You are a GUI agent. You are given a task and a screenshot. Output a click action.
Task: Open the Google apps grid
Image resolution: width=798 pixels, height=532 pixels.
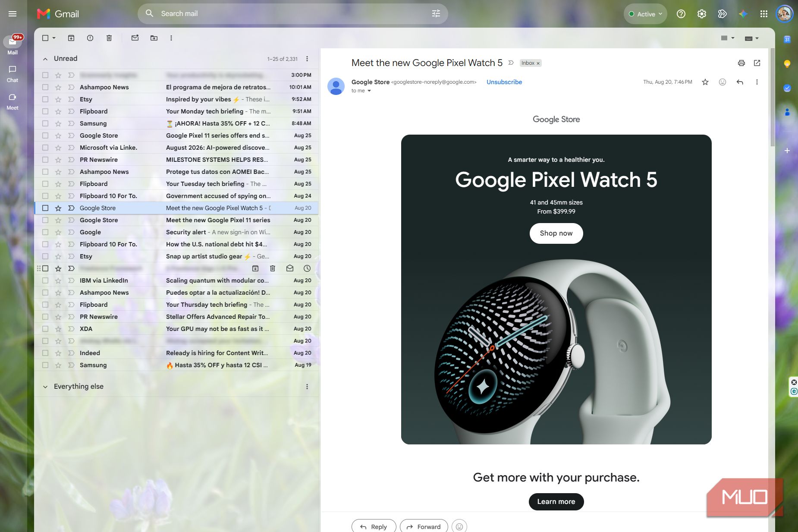point(764,14)
